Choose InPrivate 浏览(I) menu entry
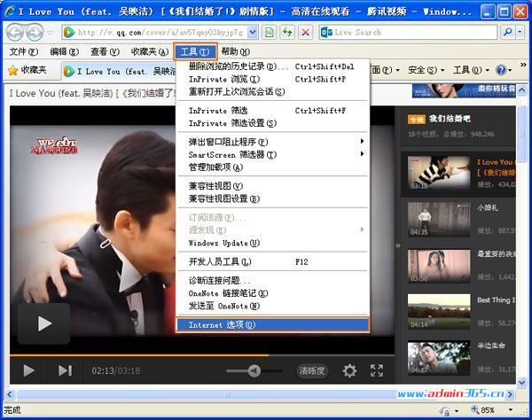Viewport: 532px width, 420px height. [x=273, y=79]
